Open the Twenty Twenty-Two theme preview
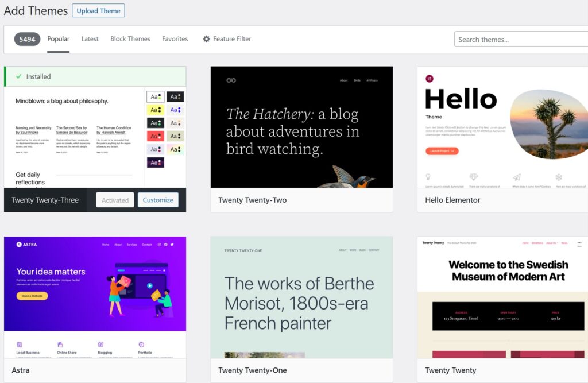The image size is (588, 383). [301, 127]
